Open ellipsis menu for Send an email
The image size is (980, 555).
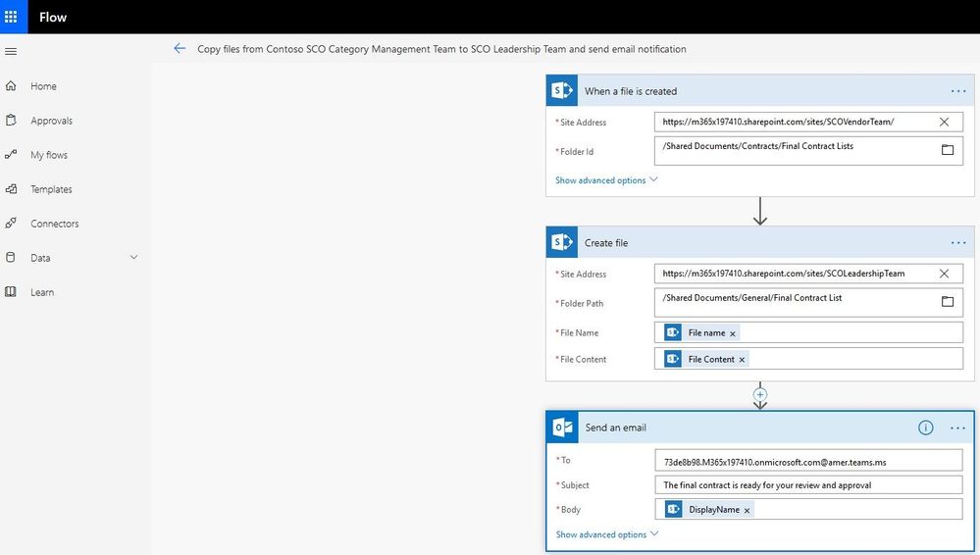click(x=957, y=429)
